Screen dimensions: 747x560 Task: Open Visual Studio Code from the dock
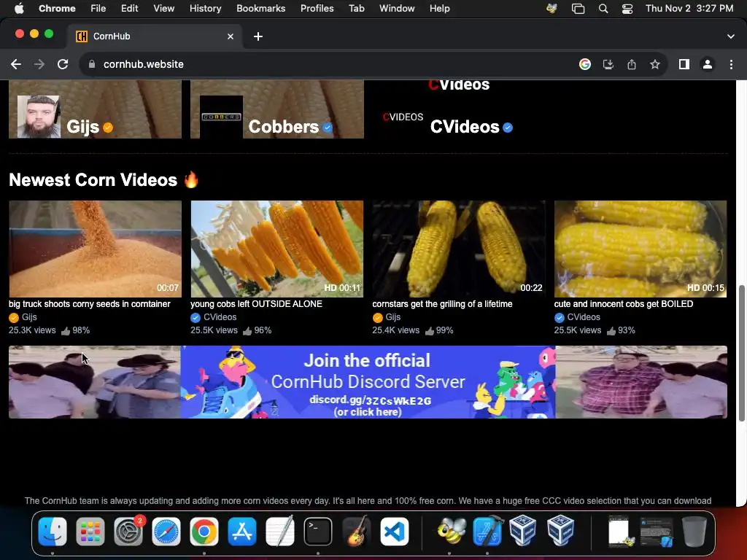pos(394,532)
